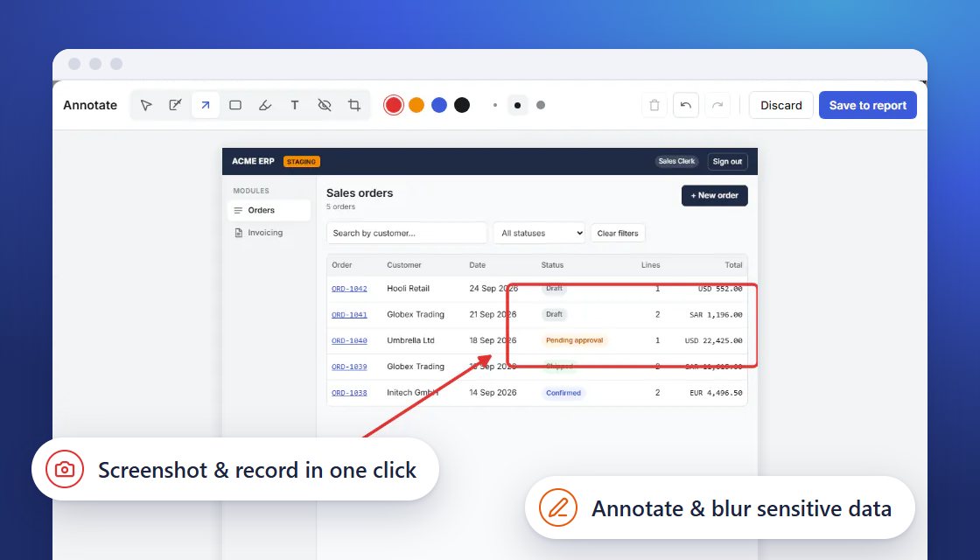
Task: Open order ORD-1041 link
Action: click(x=349, y=315)
